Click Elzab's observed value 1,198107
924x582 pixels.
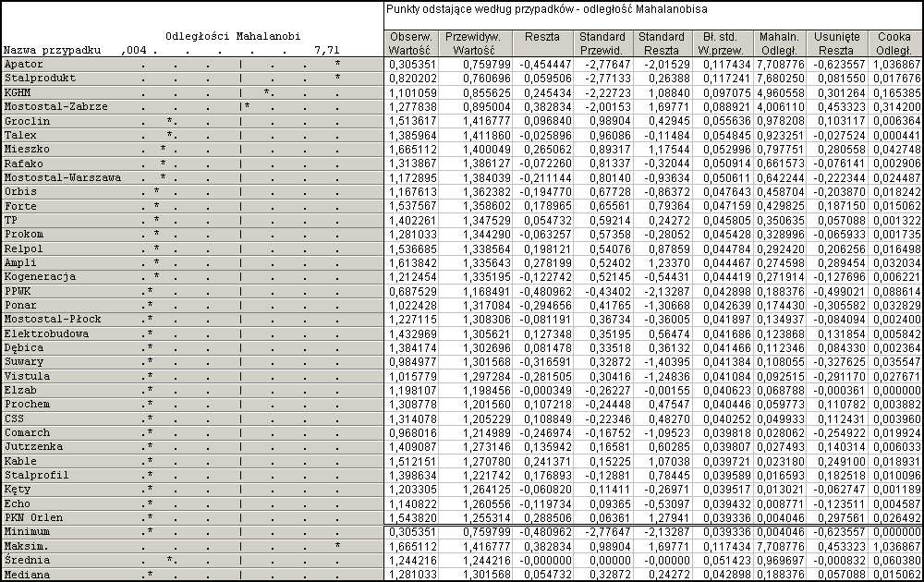[x=412, y=391]
